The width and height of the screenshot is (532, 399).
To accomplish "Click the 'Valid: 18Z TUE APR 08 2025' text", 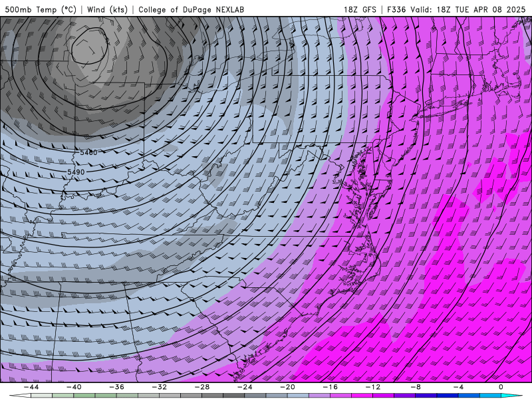I will 468,9.
